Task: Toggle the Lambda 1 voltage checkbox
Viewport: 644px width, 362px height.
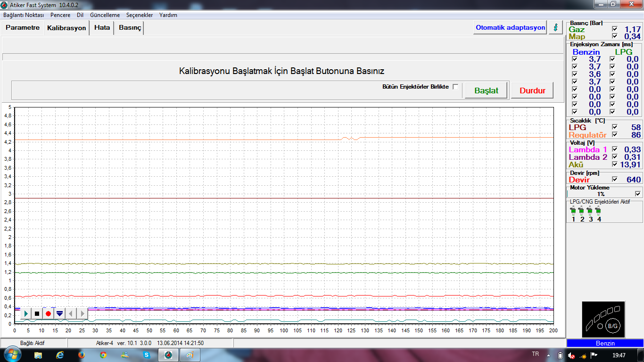Action: point(614,149)
